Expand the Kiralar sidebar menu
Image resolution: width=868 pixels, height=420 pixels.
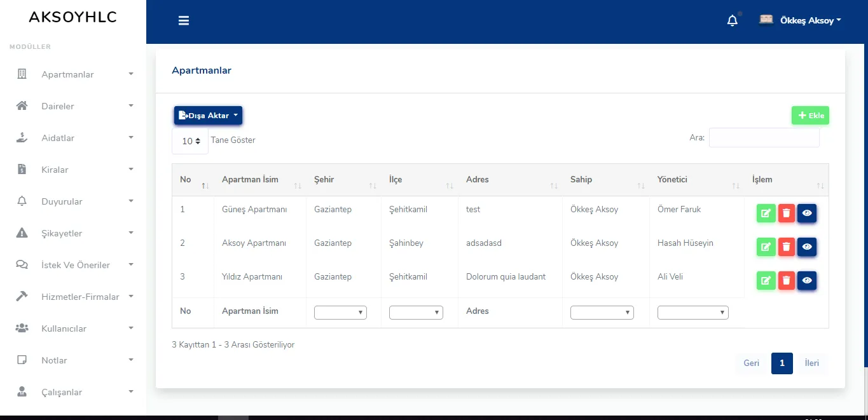tap(73, 170)
